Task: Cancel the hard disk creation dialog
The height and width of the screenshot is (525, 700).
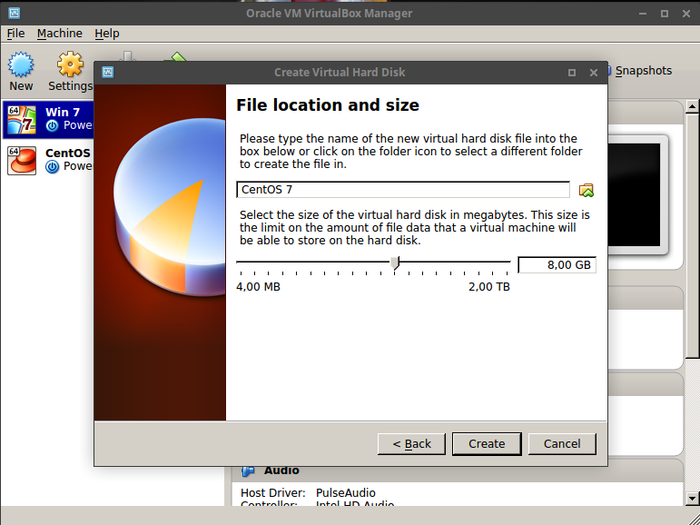Action: [x=562, y=444]
